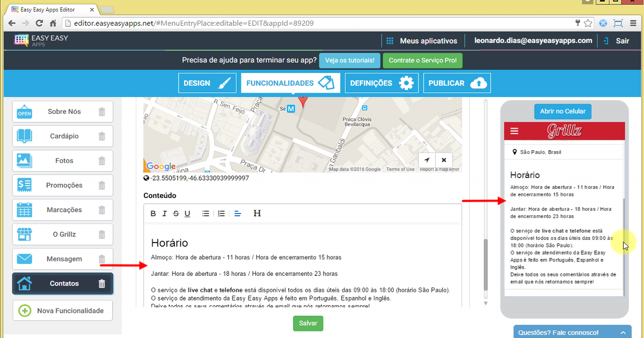Click Veja os tutoriais! button

(x=349, y=61)
